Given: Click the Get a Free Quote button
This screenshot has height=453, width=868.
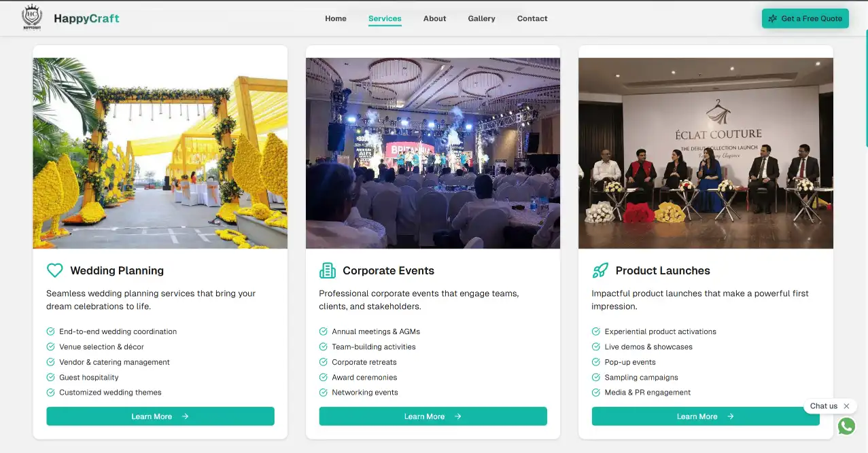Looking at the screenshot, I should coord(805,18).
